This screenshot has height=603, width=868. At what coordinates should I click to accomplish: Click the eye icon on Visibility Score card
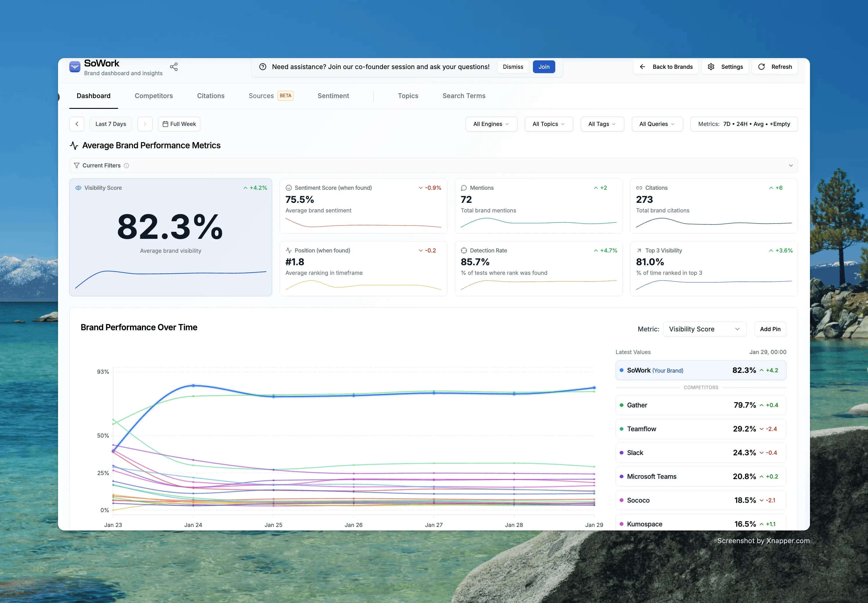point(78,187)
